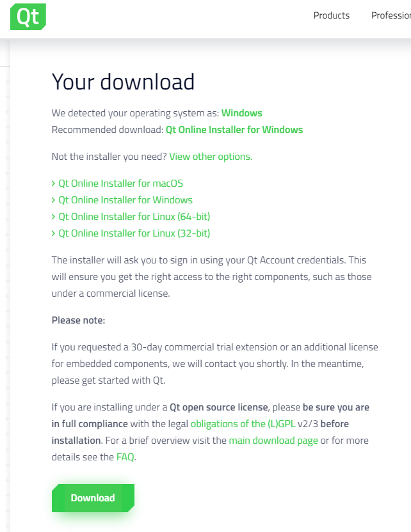
Task: Open the Products menu
Action: pos(331,15)
